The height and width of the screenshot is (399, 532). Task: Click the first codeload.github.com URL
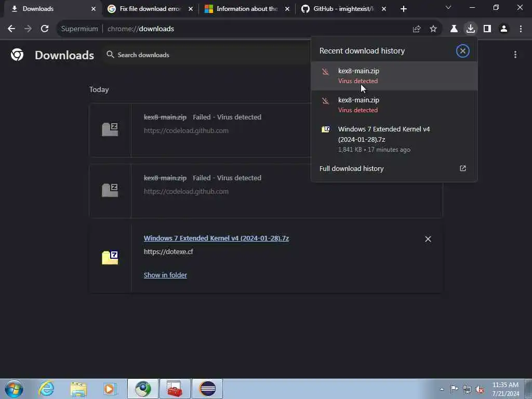click(186, 130)
